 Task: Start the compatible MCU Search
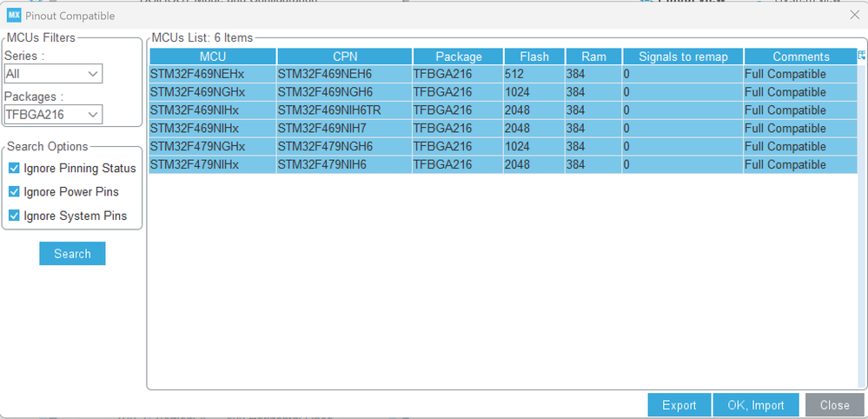pos(72,254)
